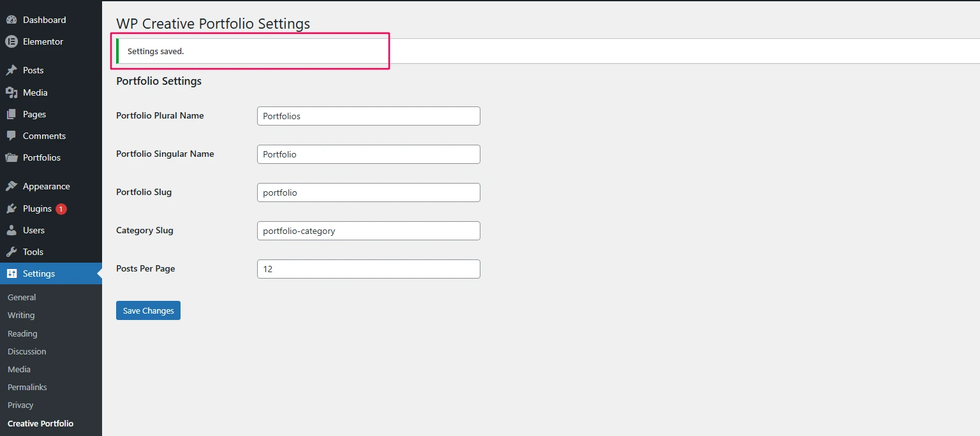Open the Dashboard from the sidebar
Screen dimensions: 980x436
pyautogui.click(x=13, y=20)
